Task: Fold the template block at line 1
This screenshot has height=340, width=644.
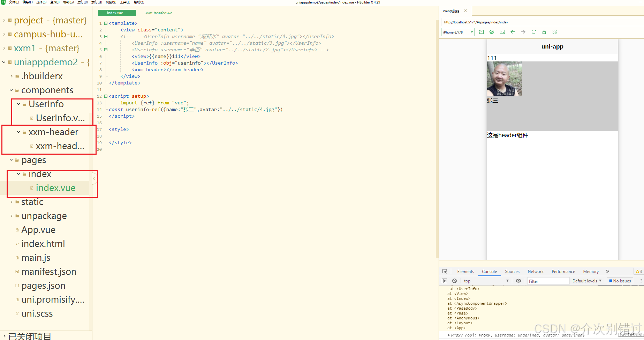Action: click(x=106, y=23)
